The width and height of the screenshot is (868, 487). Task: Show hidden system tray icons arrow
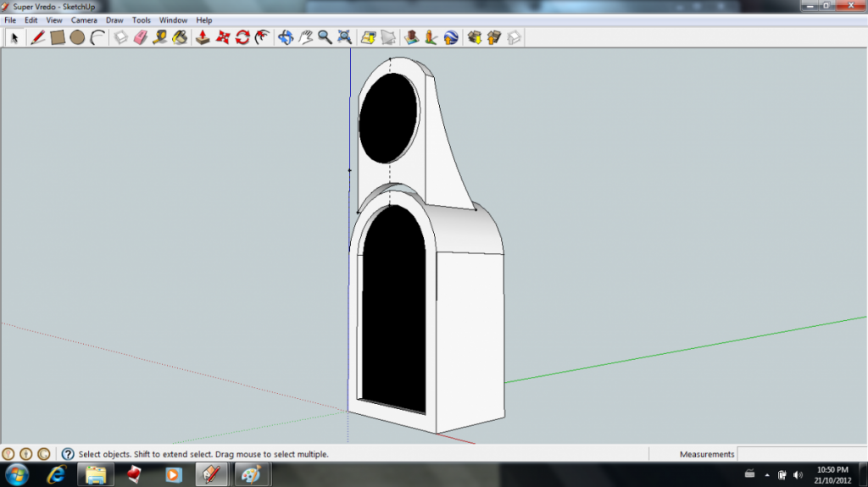[766, 475]
